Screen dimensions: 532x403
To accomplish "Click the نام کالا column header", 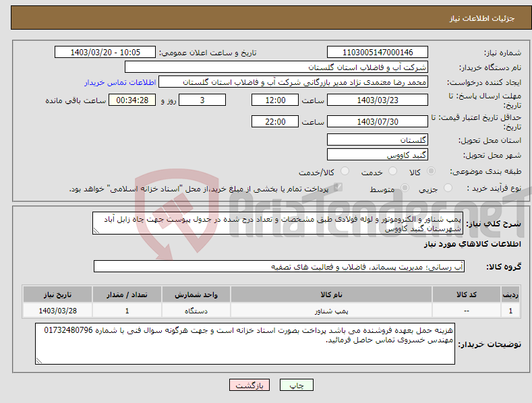I will pyautogui.click(x=331, y=294).
